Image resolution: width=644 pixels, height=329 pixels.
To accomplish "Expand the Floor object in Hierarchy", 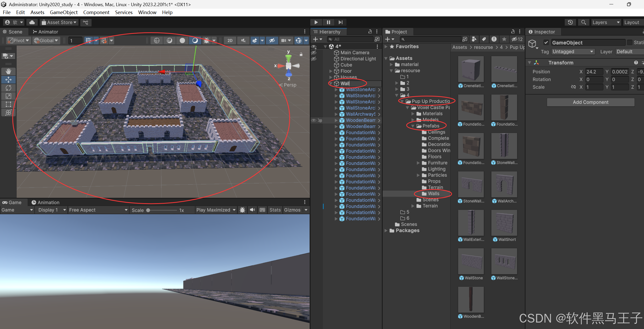I will coord(331,71).
